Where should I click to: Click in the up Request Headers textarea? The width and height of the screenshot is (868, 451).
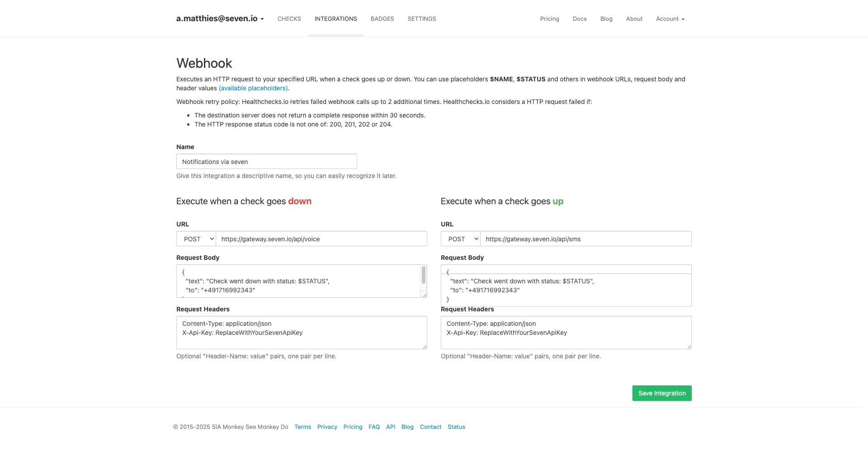[565, 339]
